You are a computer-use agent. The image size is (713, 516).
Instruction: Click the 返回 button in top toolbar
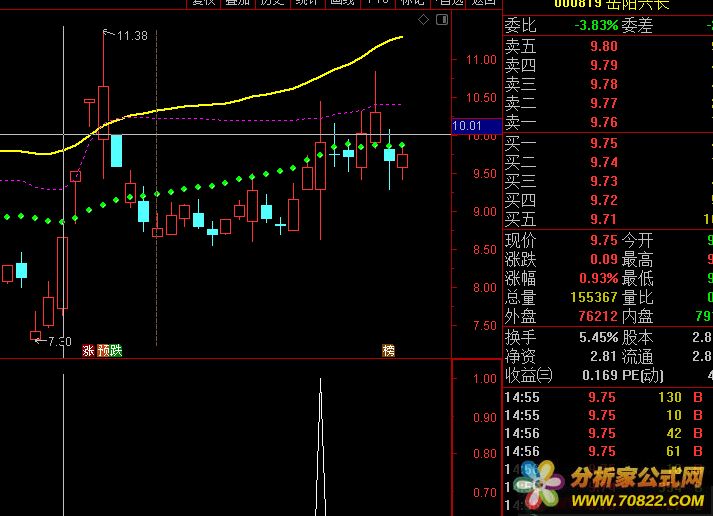coord(483,2)
